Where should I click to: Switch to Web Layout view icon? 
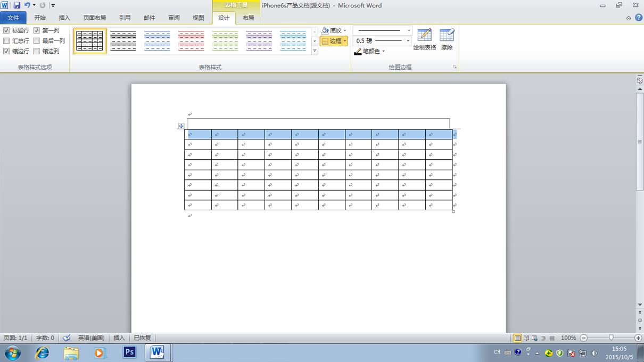535,338
